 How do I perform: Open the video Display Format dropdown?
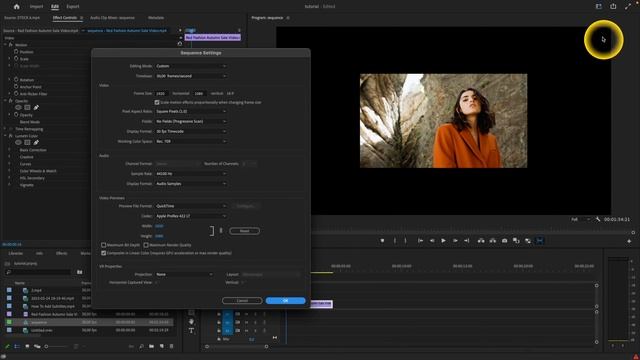click(191, 131)
